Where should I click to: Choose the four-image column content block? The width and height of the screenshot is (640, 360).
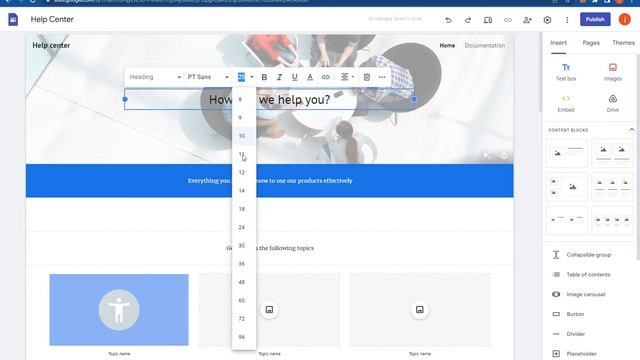point(612,220)
